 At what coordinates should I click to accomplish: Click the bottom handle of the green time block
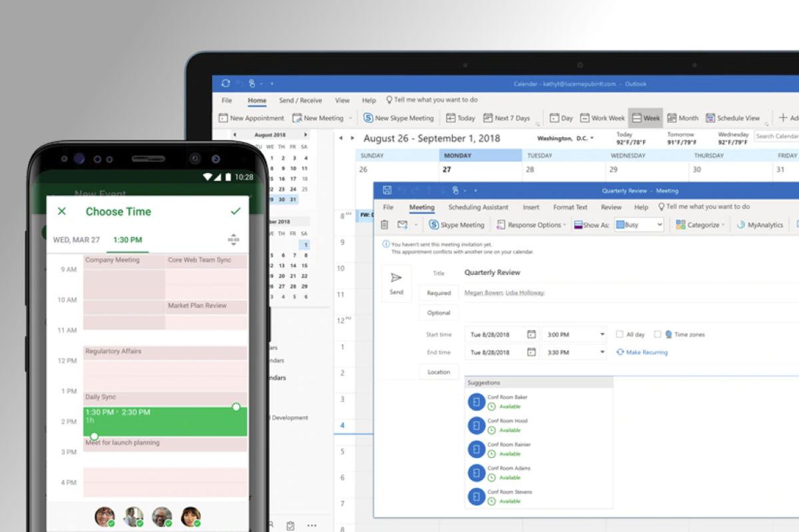(94, 436)
